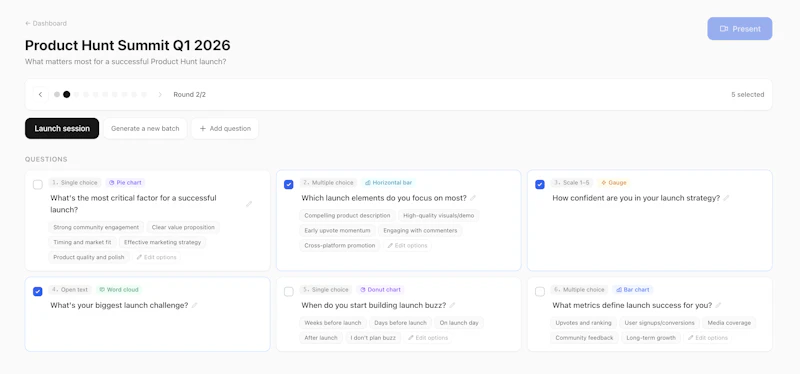Open the Scale 1-5 type tag
This screenshot has width=800, height=374.
(x=572, y=183)
